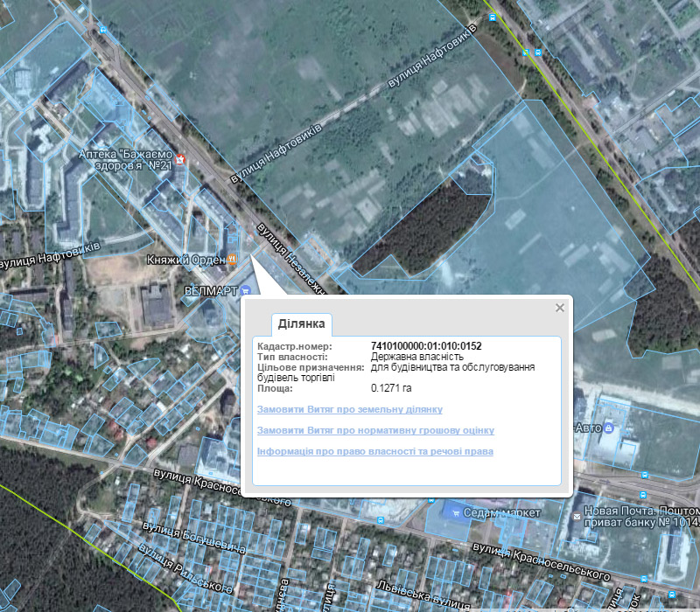The width and height of the screenshot is (700, 612).
Task: Open the Авто shop marker icon
Action: 609,428
